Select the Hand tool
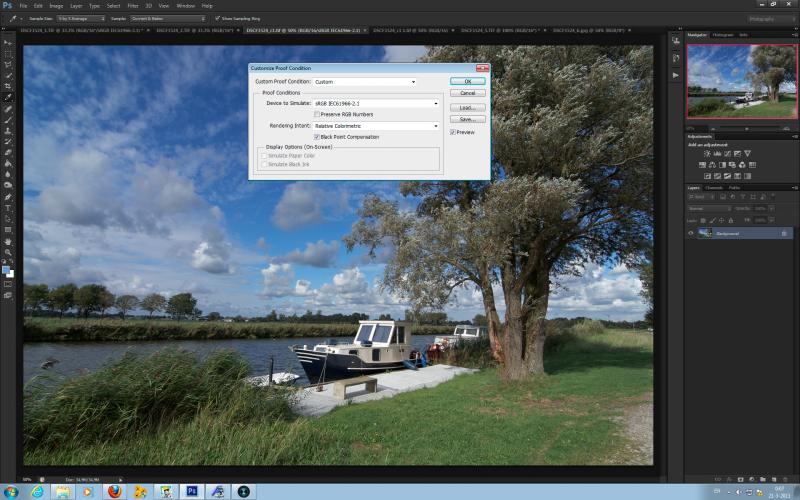The image size is (800, 500). coord(8,241)
